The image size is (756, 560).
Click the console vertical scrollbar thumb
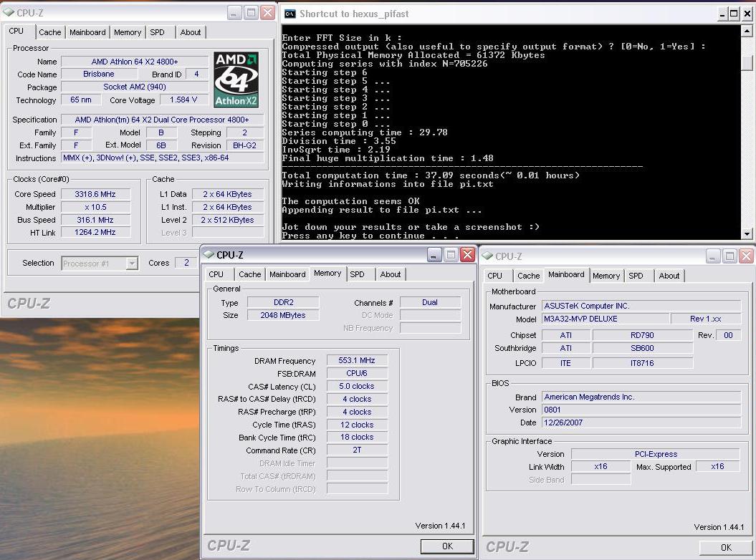(x=747, y=62)
